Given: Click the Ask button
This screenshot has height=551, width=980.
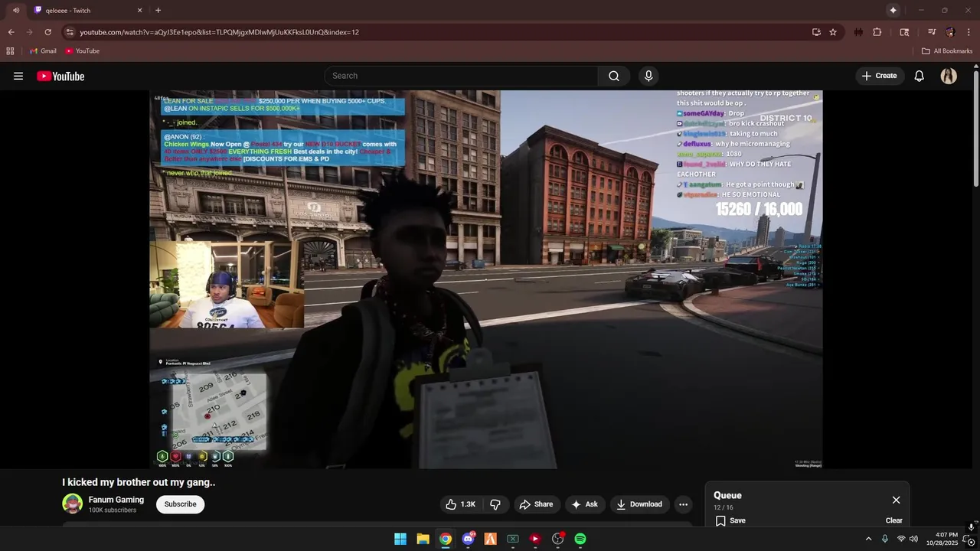Looking at the screenshot, I should coord(583,504).
